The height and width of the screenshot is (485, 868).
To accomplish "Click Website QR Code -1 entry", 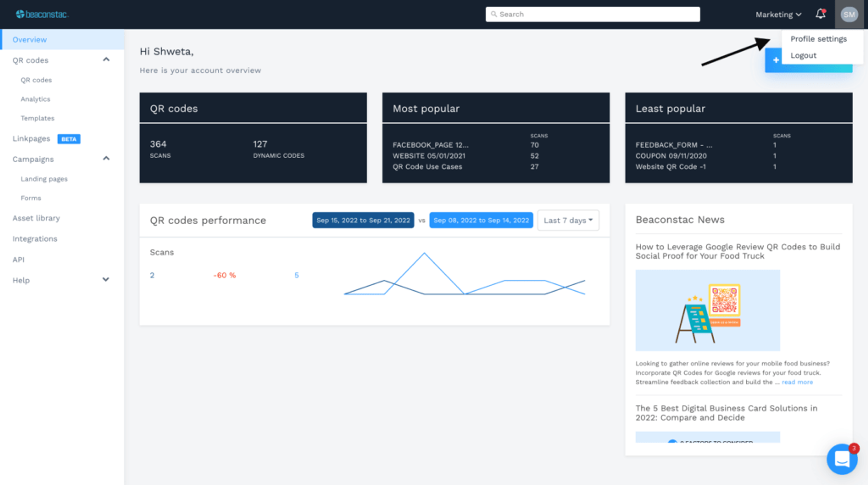I will coord(670,166).
